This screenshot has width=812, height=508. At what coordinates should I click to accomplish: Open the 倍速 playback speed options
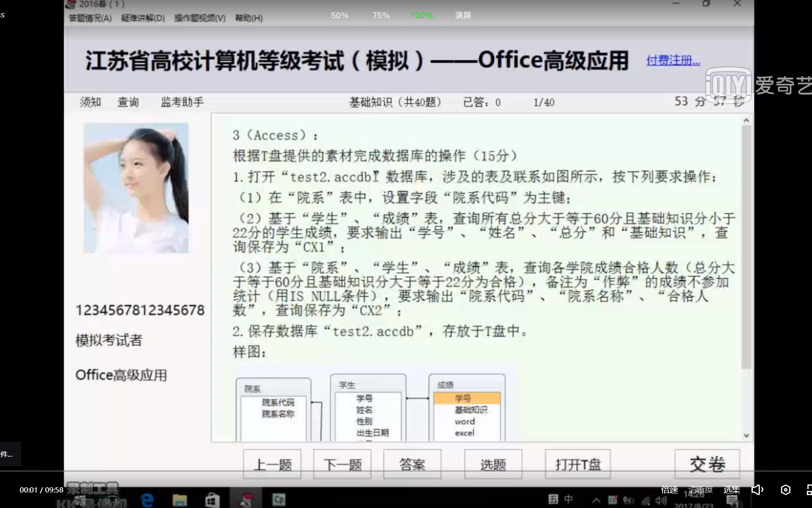point(669,490)
